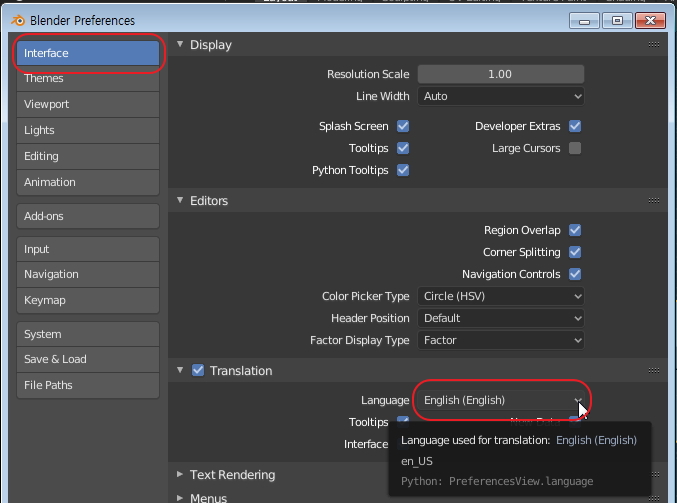Minimize the Blender Preferences window
The height and width of the screenshot is (503, 677).
pos(584,21)
